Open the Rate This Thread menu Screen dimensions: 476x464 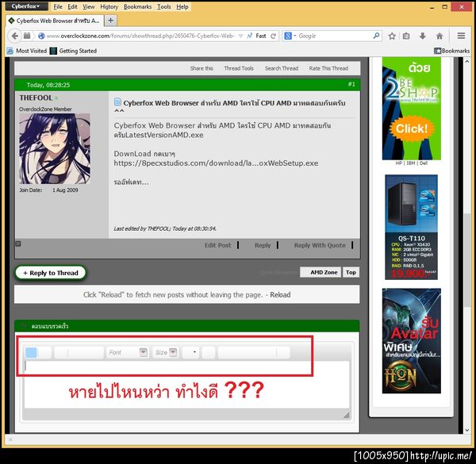(328, 68)
